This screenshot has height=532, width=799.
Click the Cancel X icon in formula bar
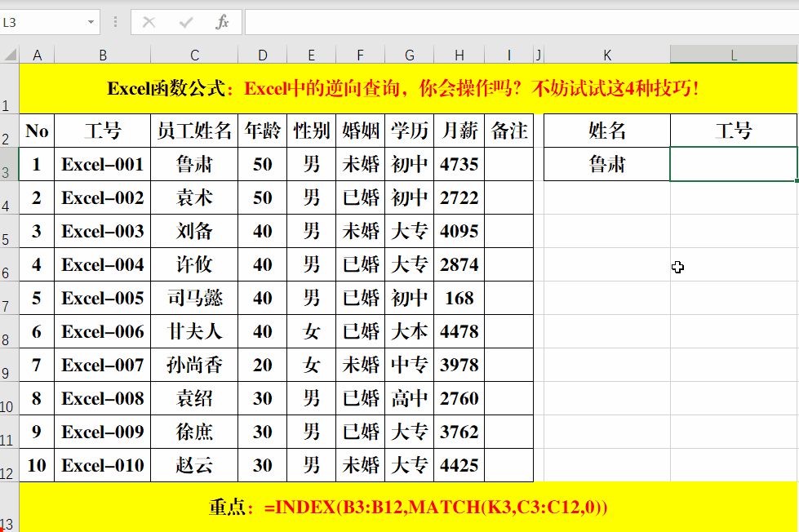[x=149, y=22]
